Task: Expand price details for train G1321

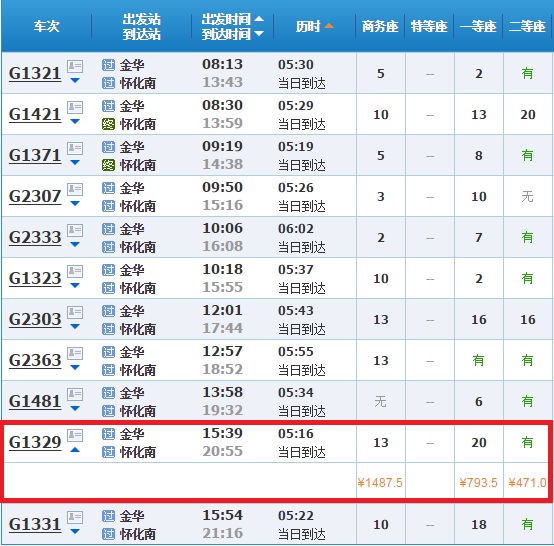Action: (x=75, y=81)
